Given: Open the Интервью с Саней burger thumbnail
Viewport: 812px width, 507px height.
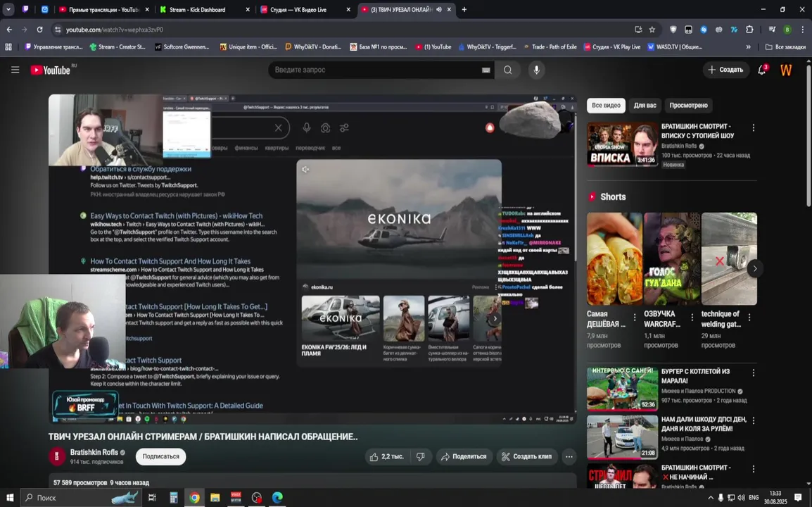Looking at the screenshot, I should [x=622, y=389].
